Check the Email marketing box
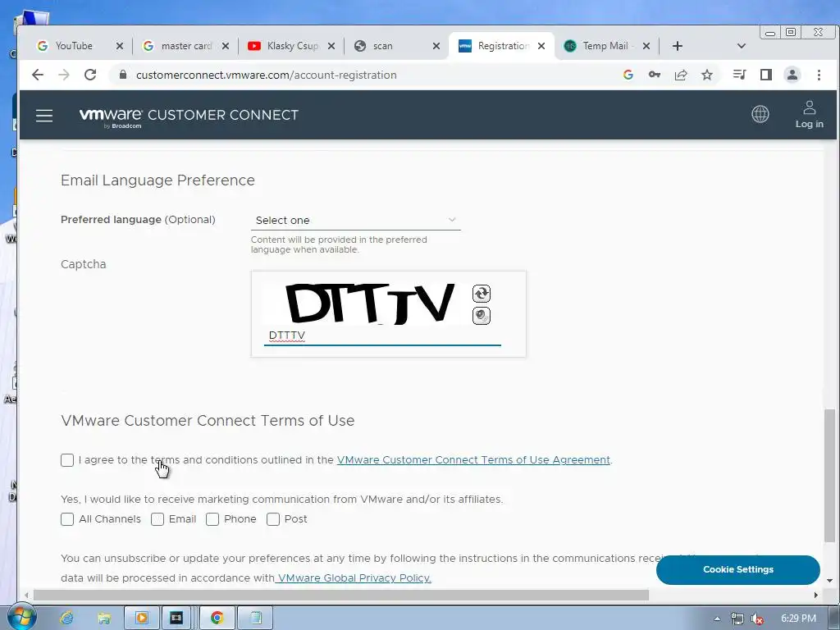The width and height of the screenshot is (840, 630). (x=157, y=519)
